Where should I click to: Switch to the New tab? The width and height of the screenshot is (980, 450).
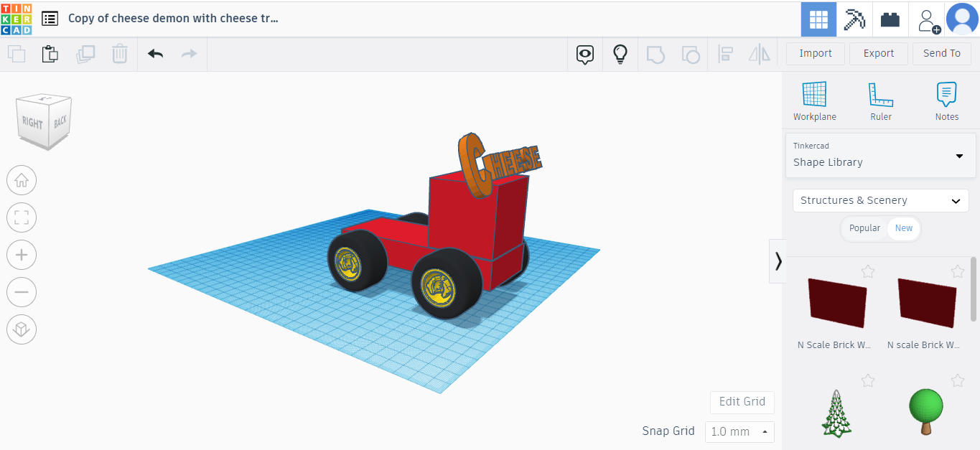[x=904, y=228]
